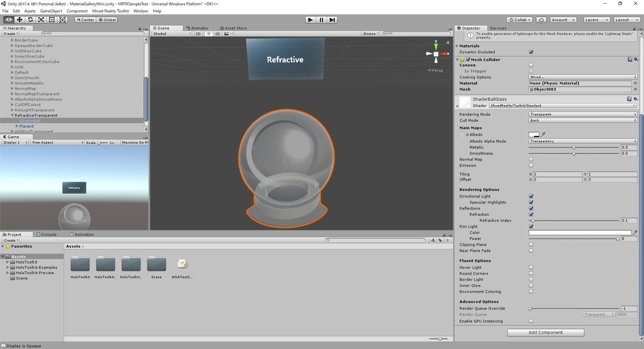Step one frame forward

[x=332, y=19]
